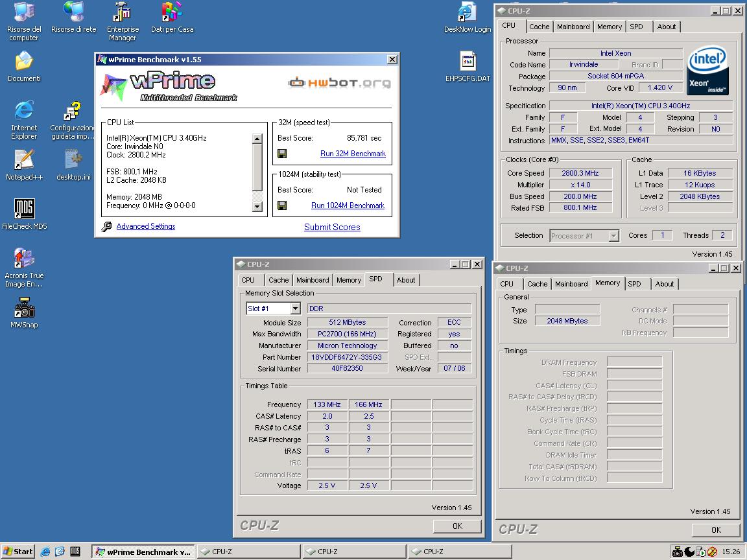Click the Core VID 1.420 V field
This screenshot has width=747, height=560.
point(660,87)
